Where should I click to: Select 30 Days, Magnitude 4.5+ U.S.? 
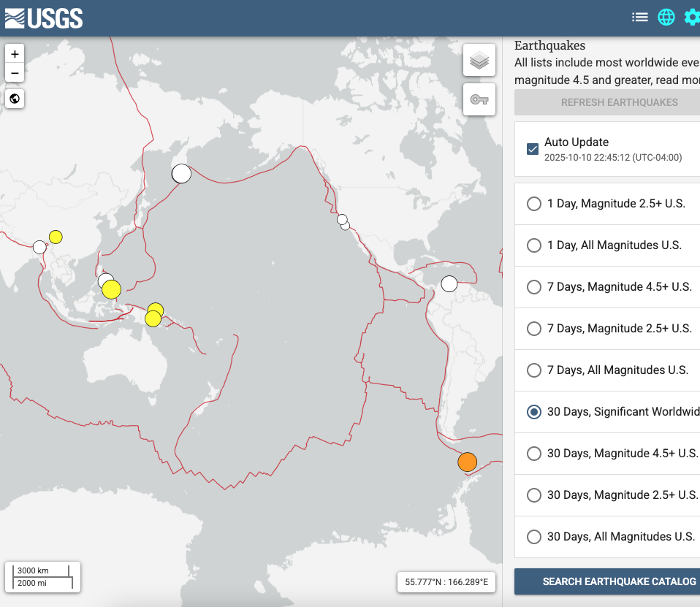[534, 454]
